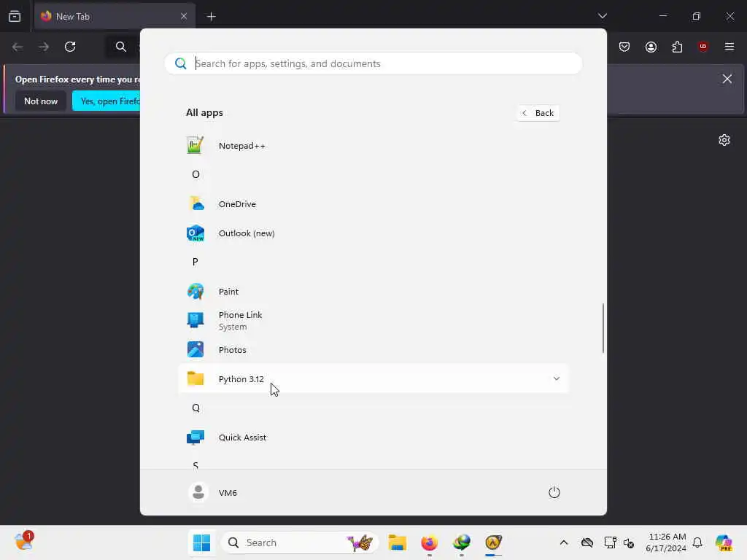Image resolution: width=747 pixels, height=560 pixels.
Task: Click Yes, open Firefox button
Action: coord(107,101)
